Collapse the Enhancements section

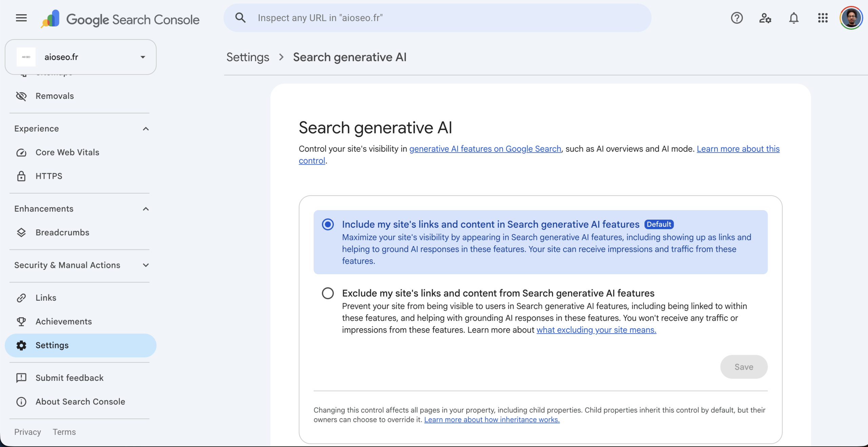pyautogui.click(x=146, y=209)
